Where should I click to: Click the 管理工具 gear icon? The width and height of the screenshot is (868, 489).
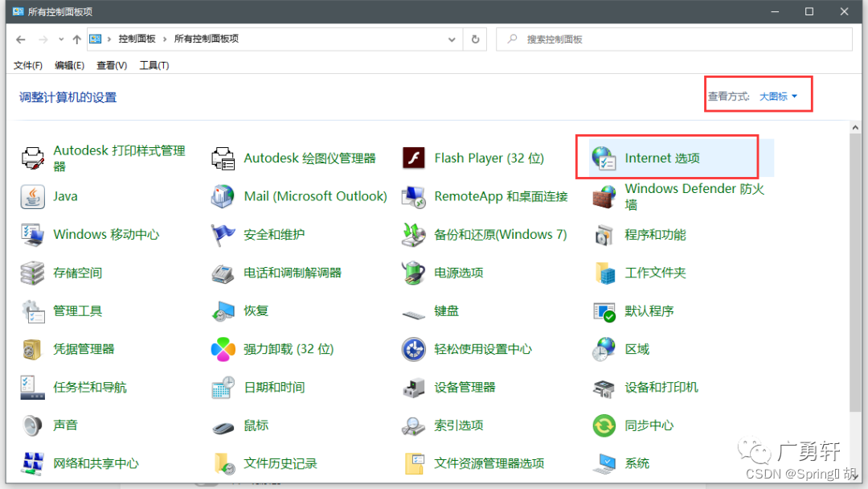pos(33,311)
